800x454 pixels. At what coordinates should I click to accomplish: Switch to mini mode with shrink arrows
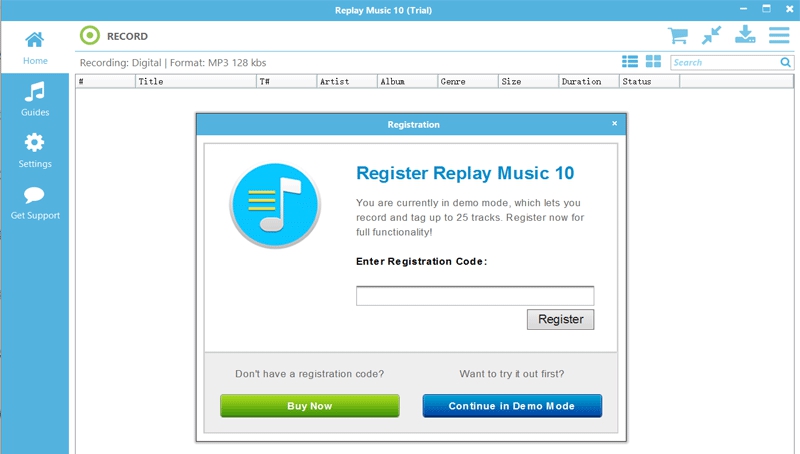711,35
